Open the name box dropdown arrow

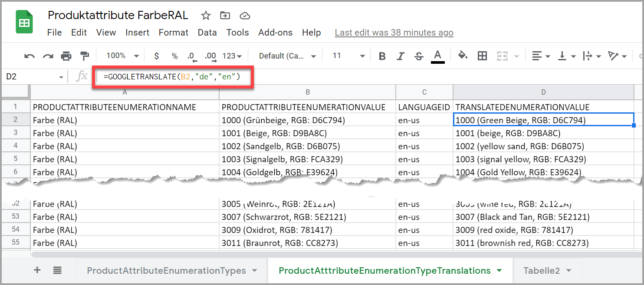61,77
